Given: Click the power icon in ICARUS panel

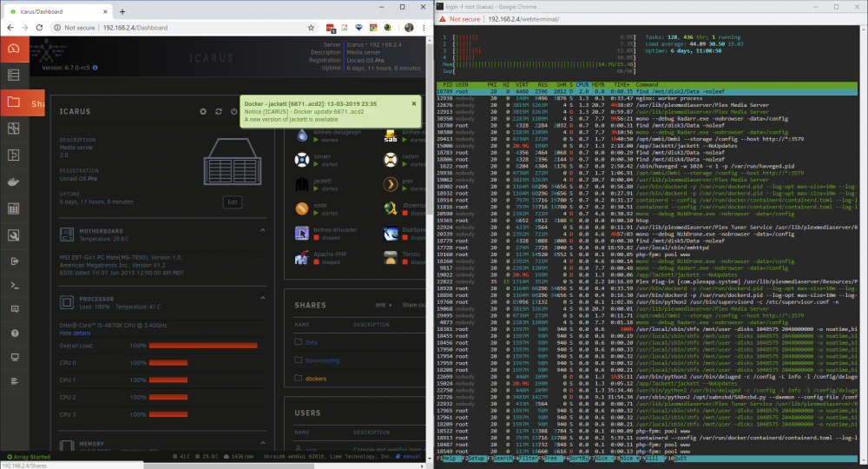Looking at the screenshot, I should click(x=234, y=111).
